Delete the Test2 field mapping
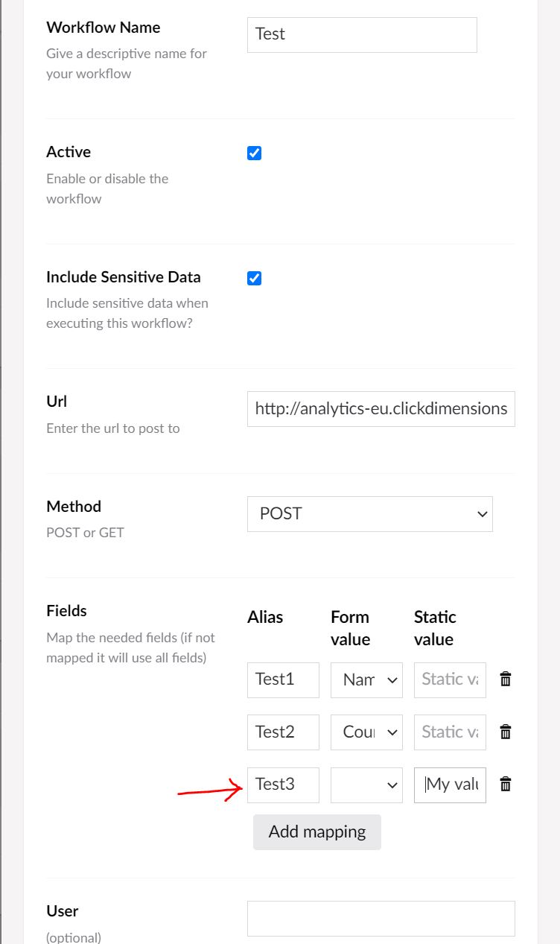The width and height of the screenshot is (560, 944). [506, 732]
